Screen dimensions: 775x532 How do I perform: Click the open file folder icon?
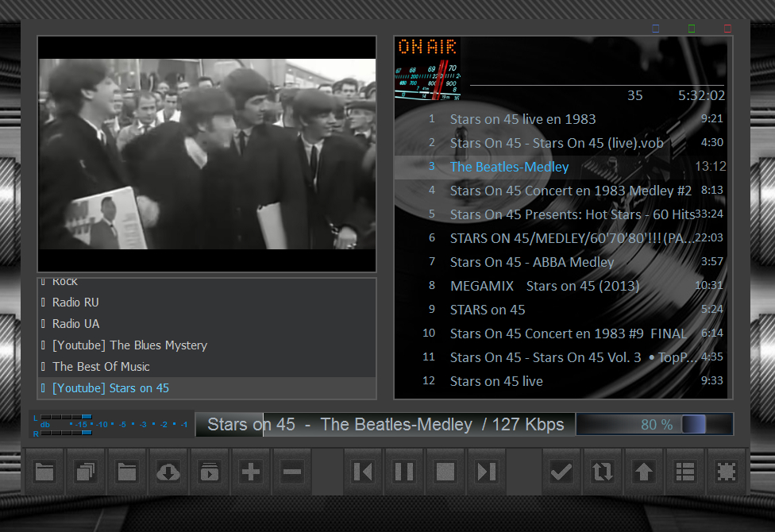44,472
